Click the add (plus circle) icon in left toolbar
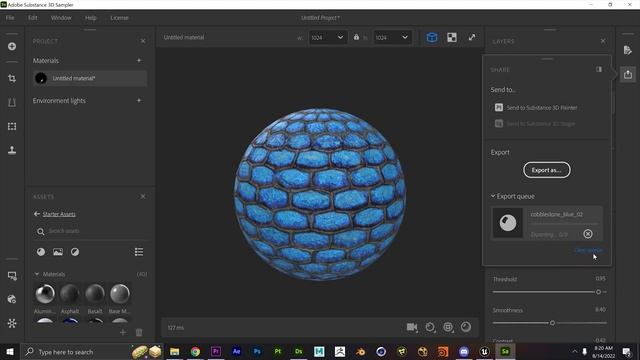This screenshot has width=640, height=360. click(x=12, y=47)
